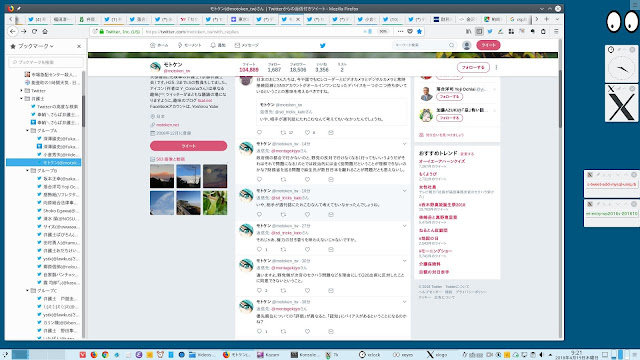Switch to Konsole in taskbar
This screenshot has width=640, height=360.
(304, 355)
